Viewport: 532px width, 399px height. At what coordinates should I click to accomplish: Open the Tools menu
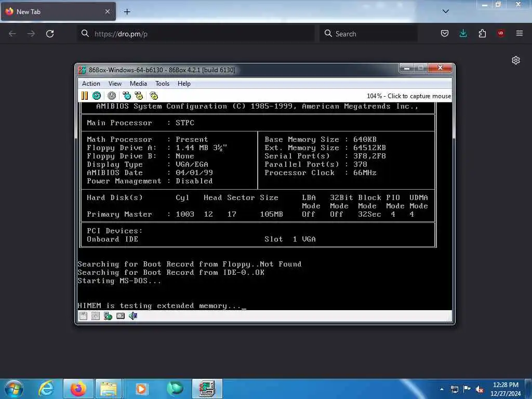pyautogui.click(x=162, y=84)
